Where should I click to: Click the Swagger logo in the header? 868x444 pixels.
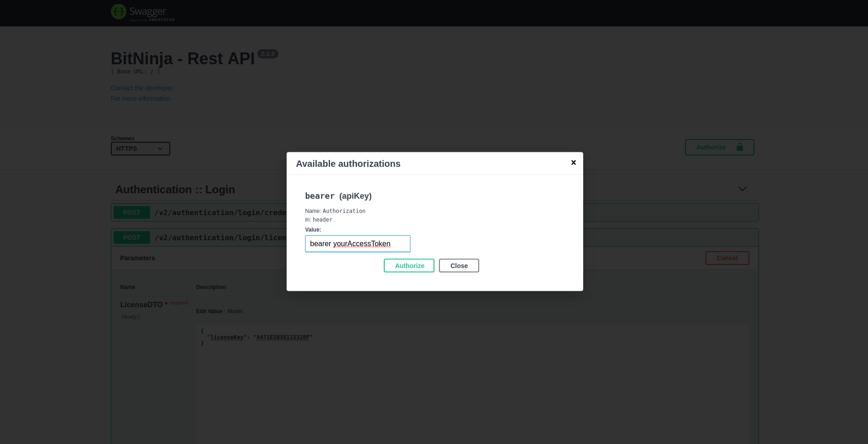pos(143,13)
